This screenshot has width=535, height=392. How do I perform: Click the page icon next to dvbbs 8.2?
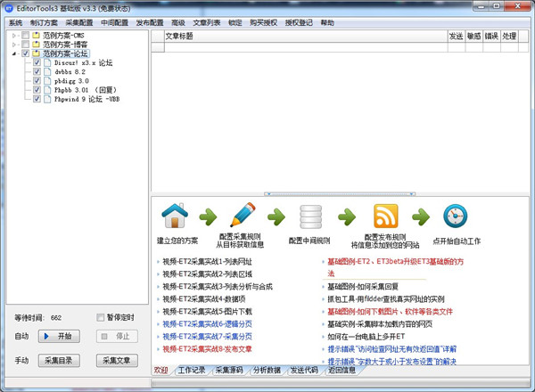[x=47, y=71]
